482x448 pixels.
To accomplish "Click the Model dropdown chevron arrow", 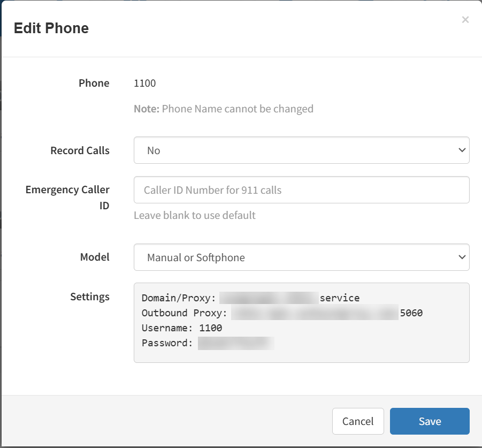I will click(x=462, y=257).
